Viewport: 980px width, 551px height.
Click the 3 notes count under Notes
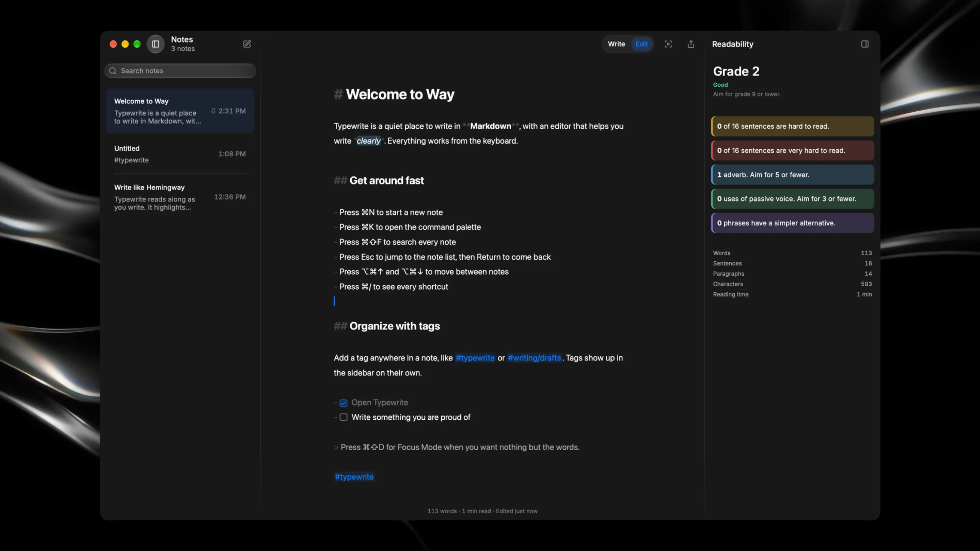click(183, 49)
